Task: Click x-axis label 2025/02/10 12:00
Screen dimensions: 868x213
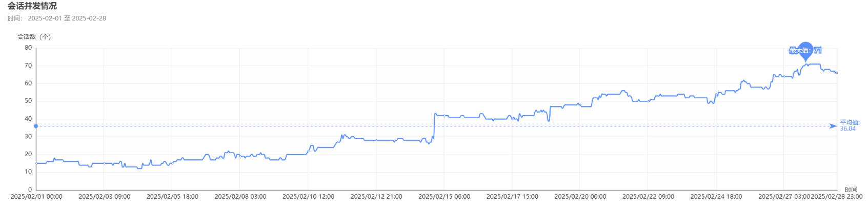Action: pos(308,197)
